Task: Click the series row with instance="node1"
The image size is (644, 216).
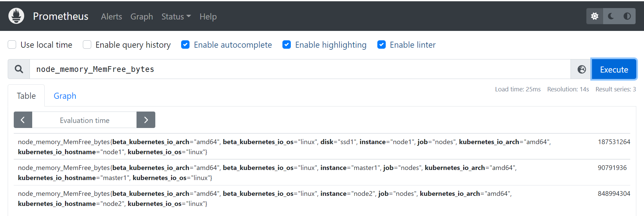Action: (x=322, y=147)
